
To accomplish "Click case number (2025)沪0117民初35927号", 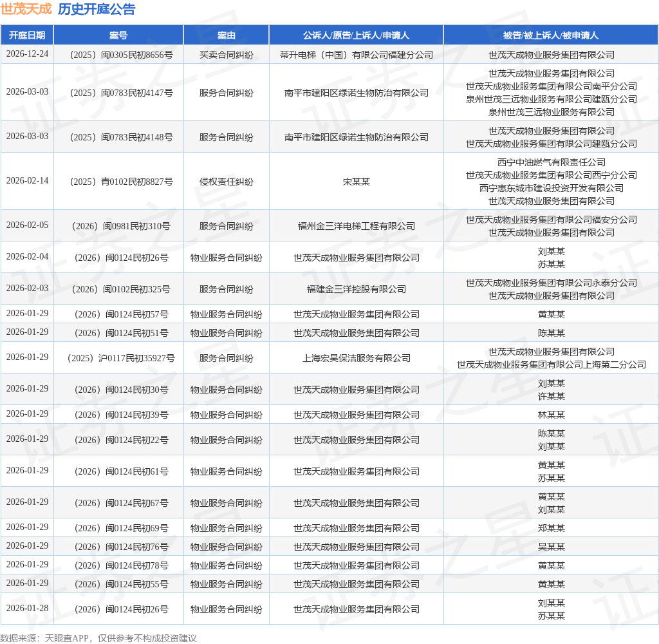I will [121, 358].
